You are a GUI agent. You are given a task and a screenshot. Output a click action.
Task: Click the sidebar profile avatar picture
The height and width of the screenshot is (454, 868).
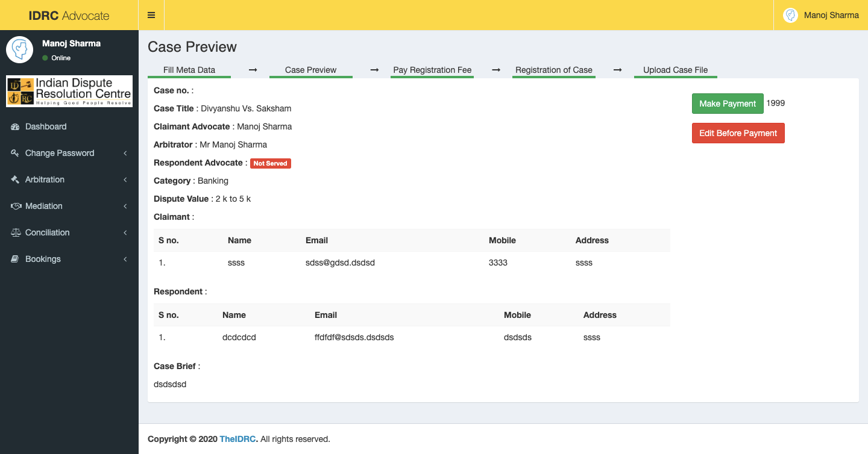pos(20,49)
